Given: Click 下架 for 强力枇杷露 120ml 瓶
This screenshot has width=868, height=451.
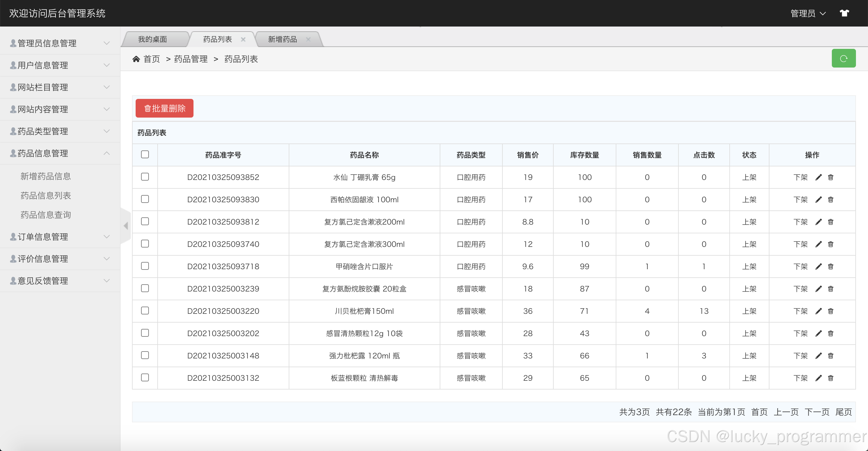Looking at the screenshot, I should tap(800, 356).
